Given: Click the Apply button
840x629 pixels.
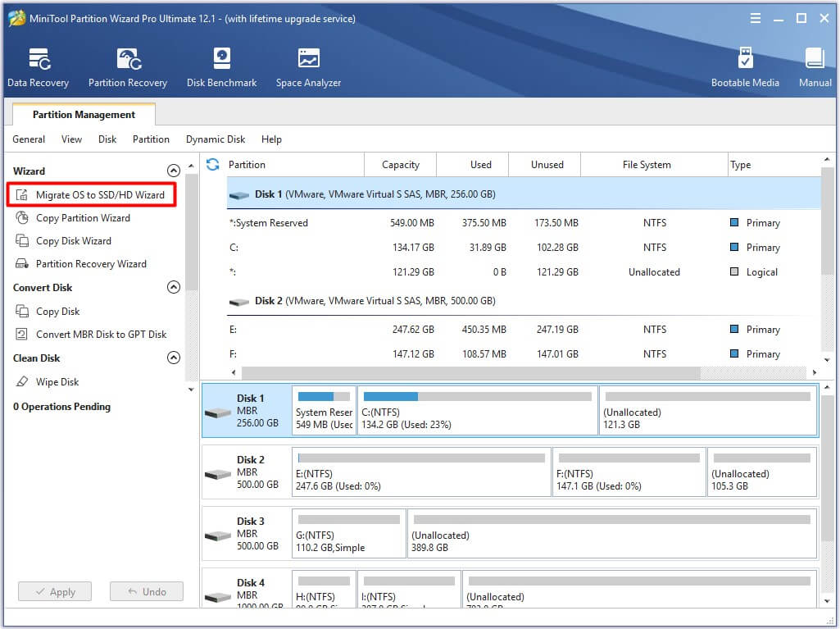Looking at the screenshot, I should [x=55, y=591].
